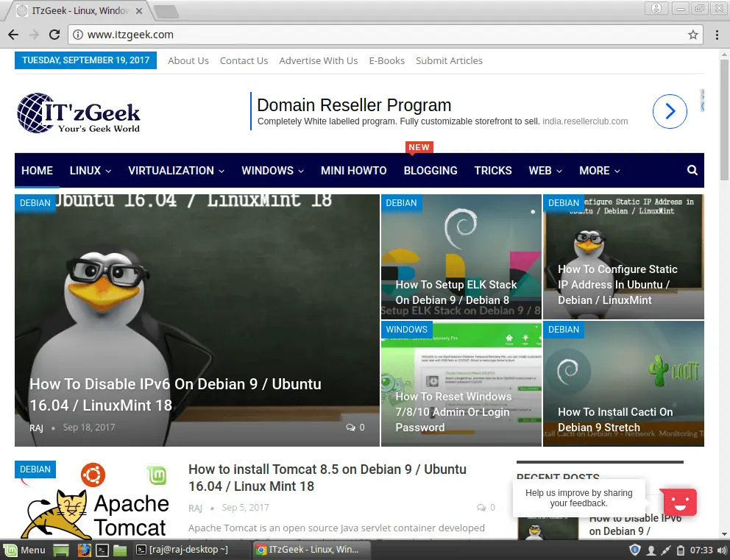Go back with the browser back arrow
This screenshot has width=730, height=560.
coord(13,35)
